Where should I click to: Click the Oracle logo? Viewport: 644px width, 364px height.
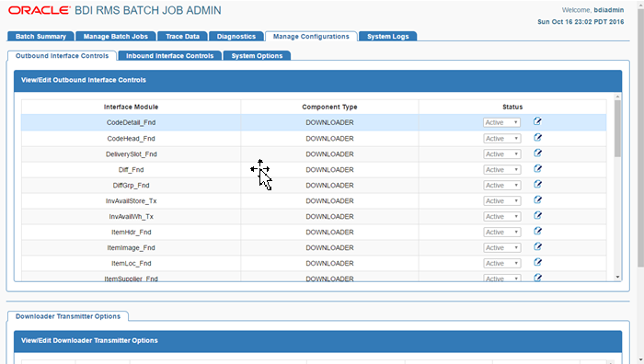click(x=39, y=10)
